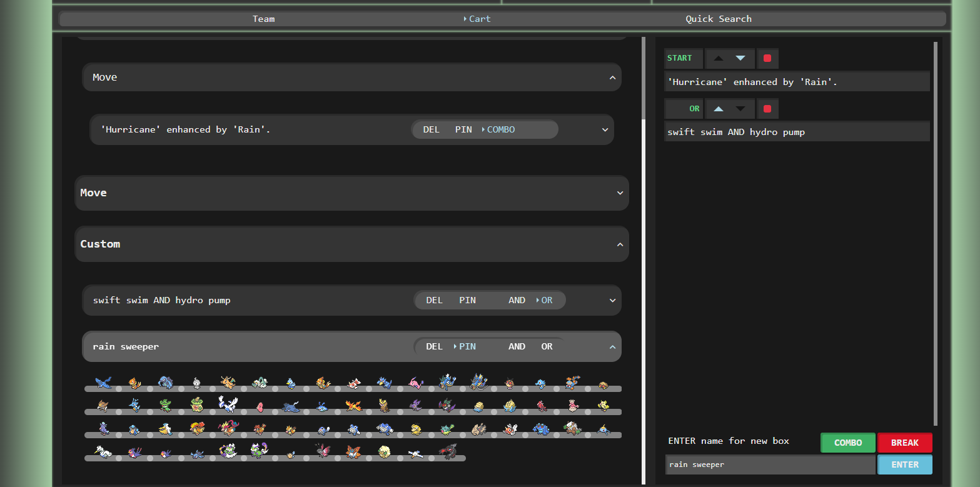Click the Horsea sprite
Image resolution: width=980 pixels, height=487 pixels.
coord(541,383)
